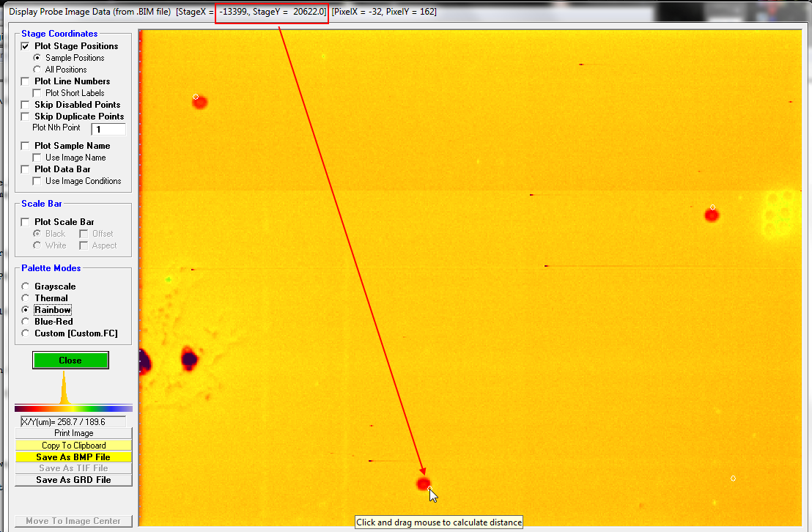Turn on Plot Sample Name checkbox
The height and width of the screenshot is (532, 812).
coord(26,146)
